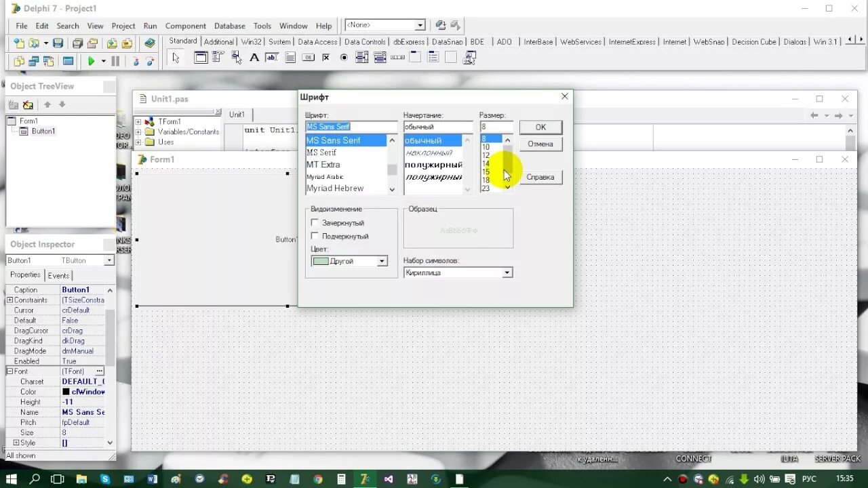This screenshot has height=488, width=868.
Task: Pick the Frames component in palette
Action: point(201,58)
